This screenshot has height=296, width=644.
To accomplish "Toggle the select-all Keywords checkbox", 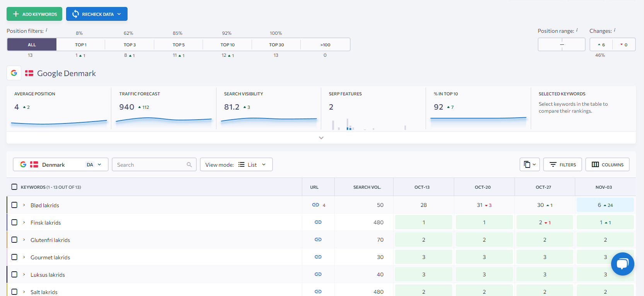I will pyautogui.click(x=14, y=187).
